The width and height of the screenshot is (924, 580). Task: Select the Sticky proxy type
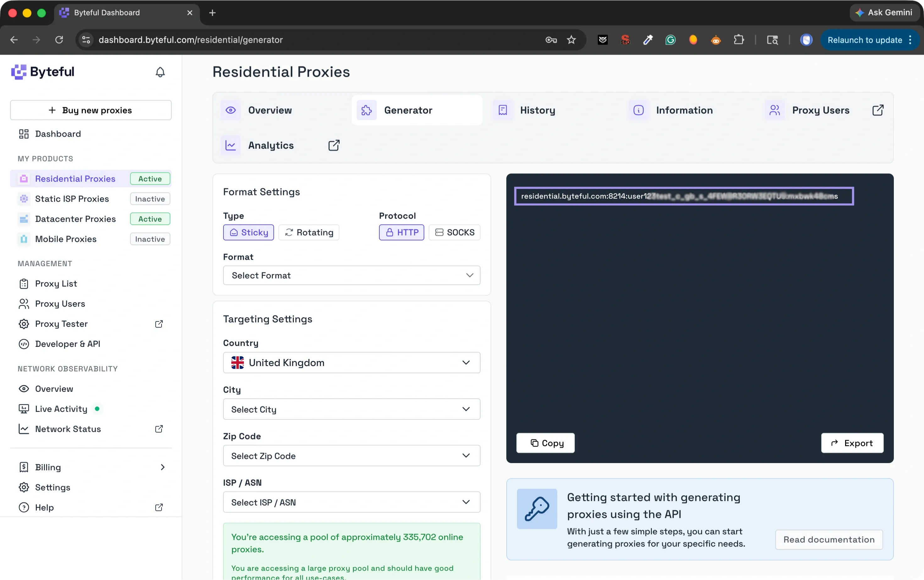click(x=248, y=233)
